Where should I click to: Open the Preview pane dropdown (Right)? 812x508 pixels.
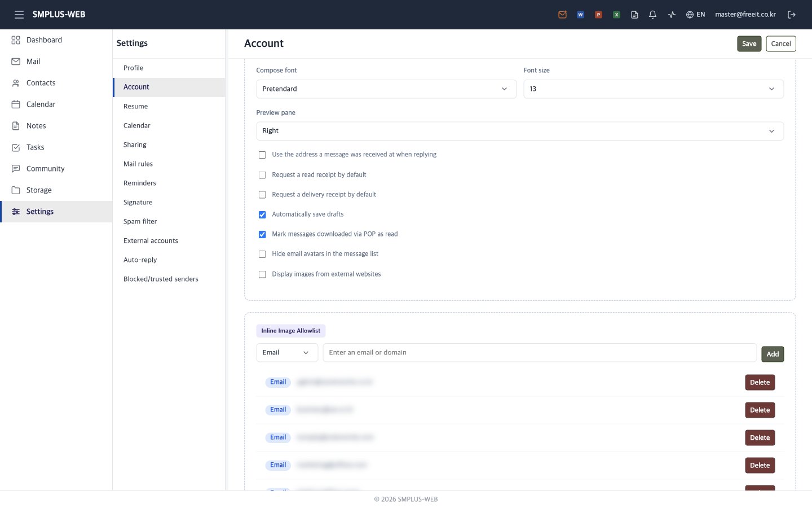(x=520, y=131)
